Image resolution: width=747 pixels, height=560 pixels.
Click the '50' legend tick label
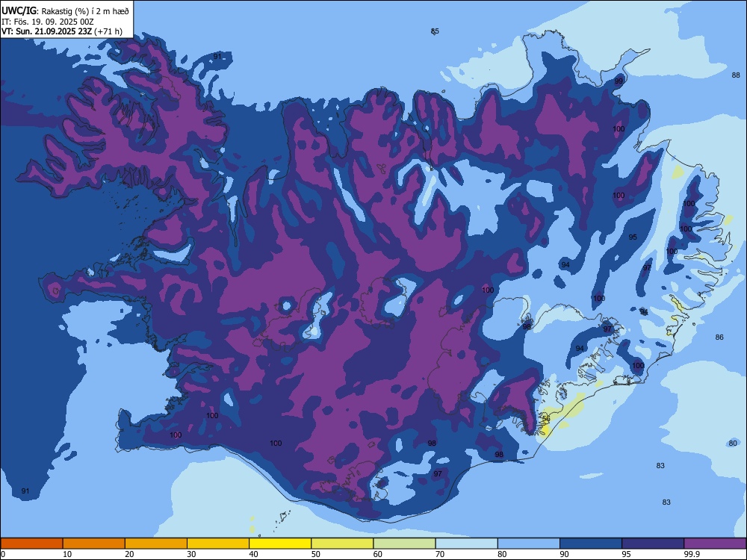(x=316, y=554)
